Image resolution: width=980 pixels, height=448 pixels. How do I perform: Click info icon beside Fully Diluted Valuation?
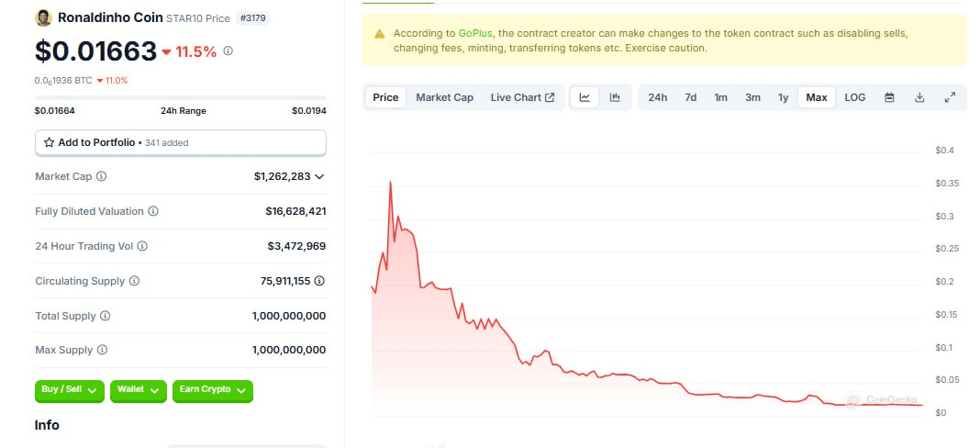click(x=153, y=211)
